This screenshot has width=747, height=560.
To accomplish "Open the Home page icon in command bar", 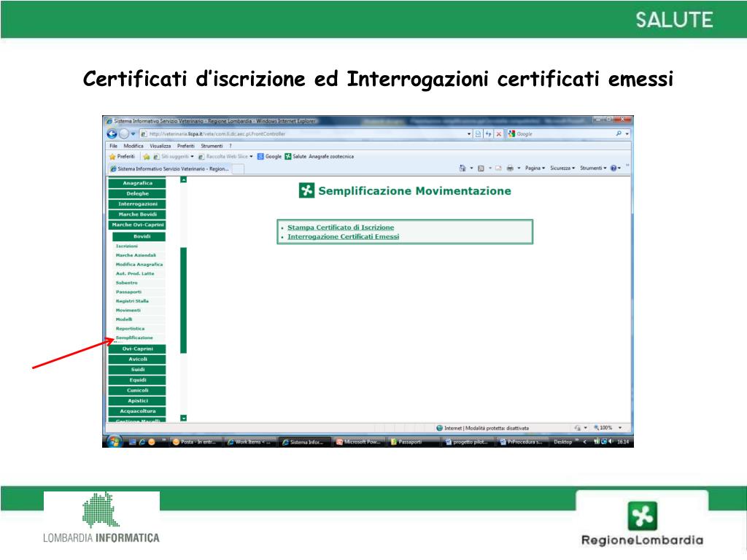I will coord(463,168).
